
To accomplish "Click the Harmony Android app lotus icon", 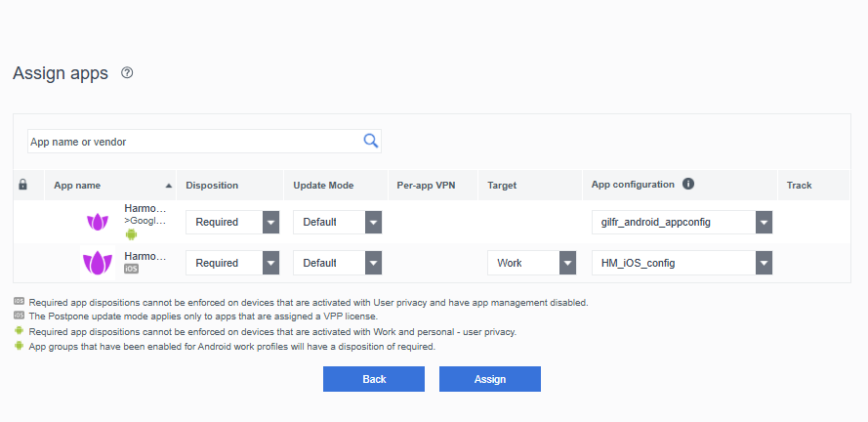I will (98, 222).
